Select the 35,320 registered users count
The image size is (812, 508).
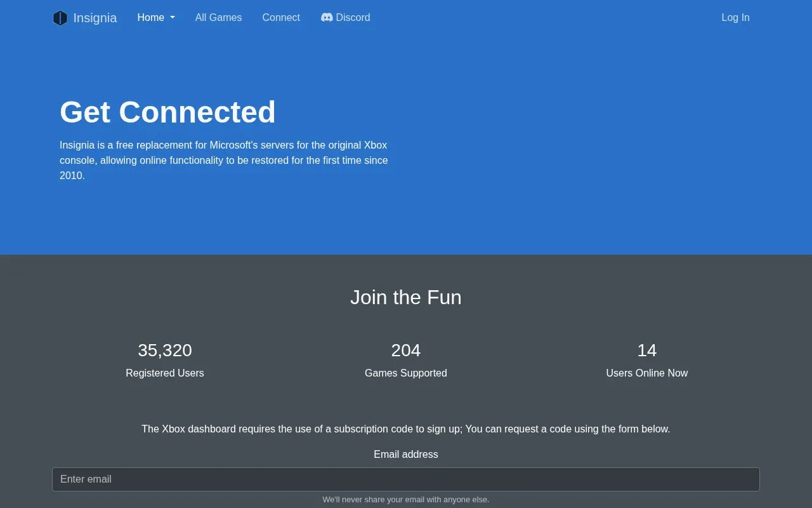click(x=165, y=351)
